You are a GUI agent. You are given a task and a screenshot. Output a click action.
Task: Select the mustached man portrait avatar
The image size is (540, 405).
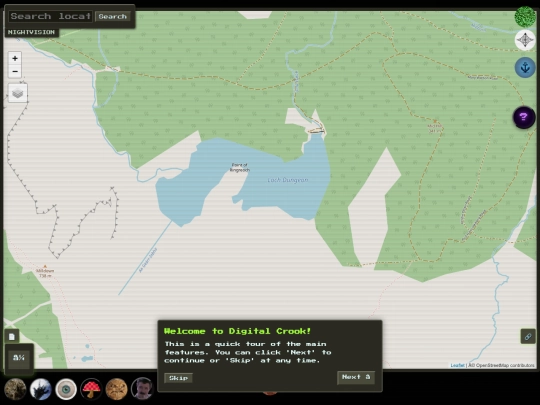[142, 389]
